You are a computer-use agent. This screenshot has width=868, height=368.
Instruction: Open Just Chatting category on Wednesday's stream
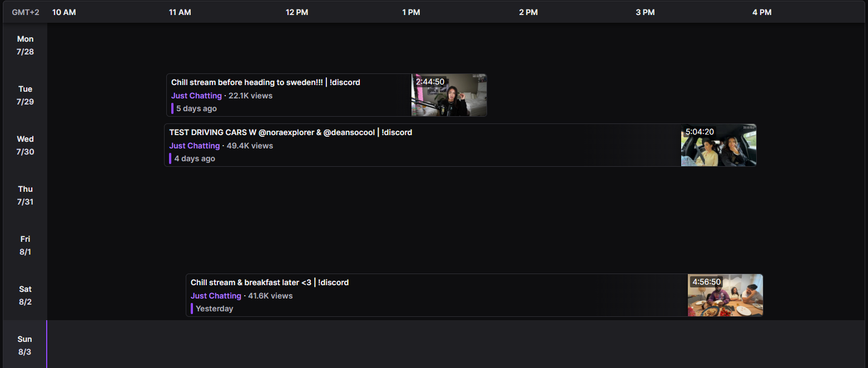click(195, 146)
